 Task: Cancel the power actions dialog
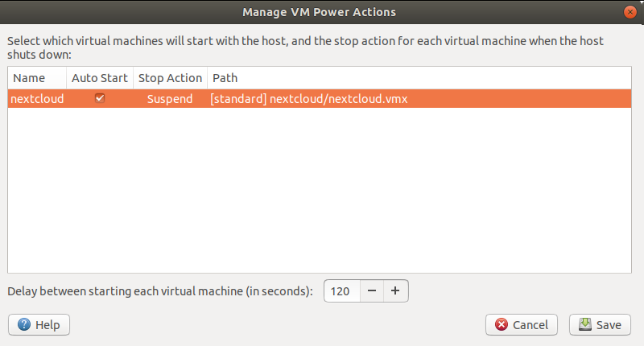point(522,324)
